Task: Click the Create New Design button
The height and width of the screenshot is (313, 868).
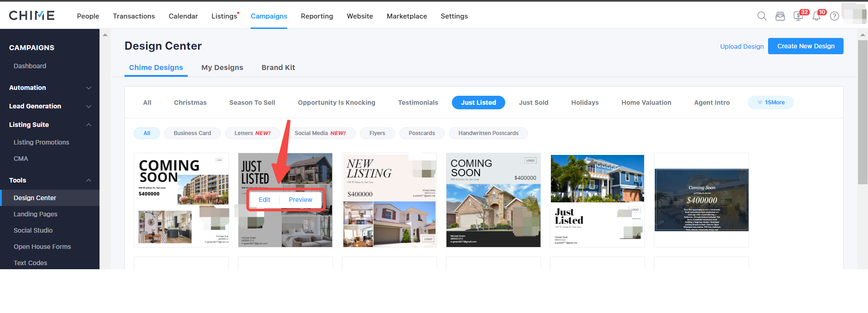Action: tap(806, 46)
